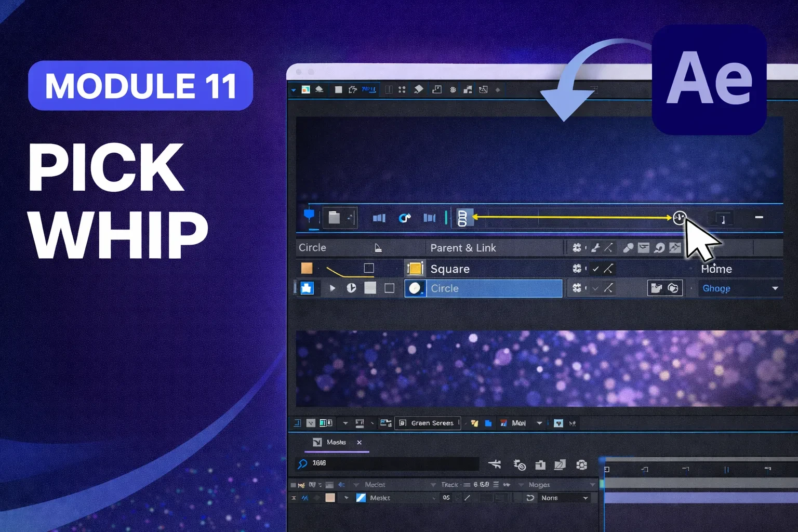Screen dimensions: 798x532
Task: Expand the triangle left of Meciat header
Action: pyautogui.click(x=356, y=485)
